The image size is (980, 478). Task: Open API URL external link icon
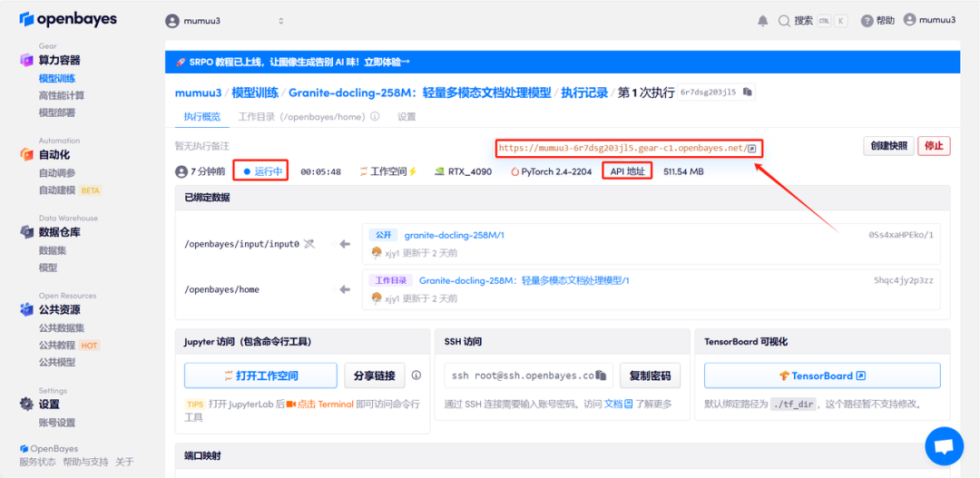pyautogui.click(x=752, y=149)
